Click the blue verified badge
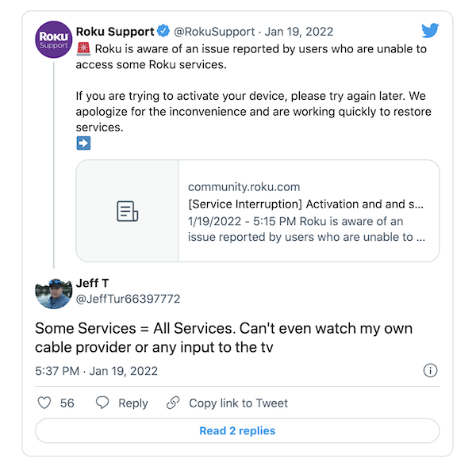 pyautogui.click(x=163, y=31)
